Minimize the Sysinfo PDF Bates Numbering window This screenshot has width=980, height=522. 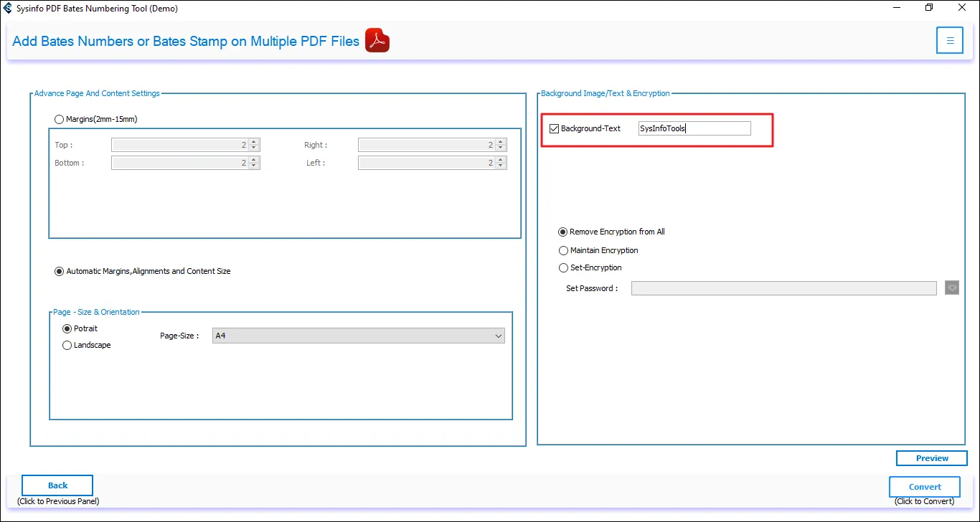(896, 8)
